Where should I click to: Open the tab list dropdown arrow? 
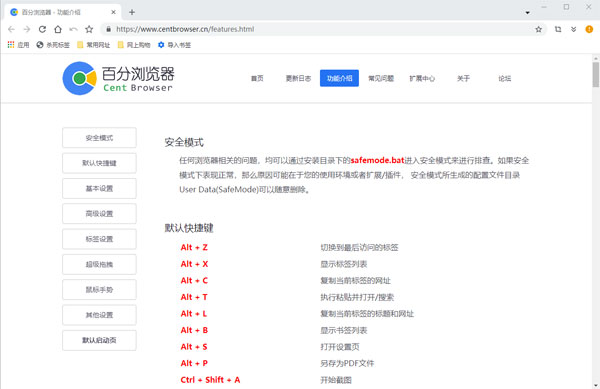[x=528, y=13]
